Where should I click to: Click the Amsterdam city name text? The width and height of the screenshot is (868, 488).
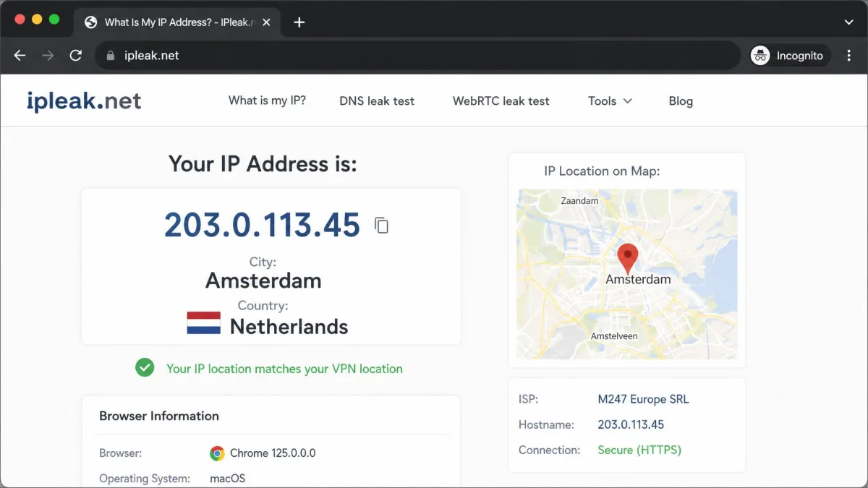click(263, 281)
